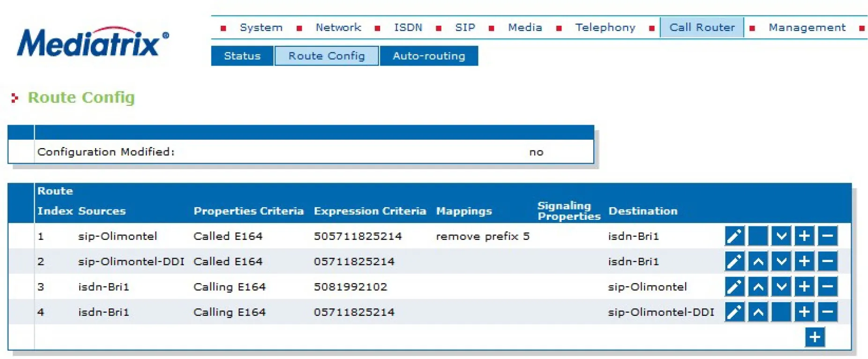Viewport: 868px width, 359px height.
Task: Switch to the Auto-routing tab
Action: click(x=429, y=56)
